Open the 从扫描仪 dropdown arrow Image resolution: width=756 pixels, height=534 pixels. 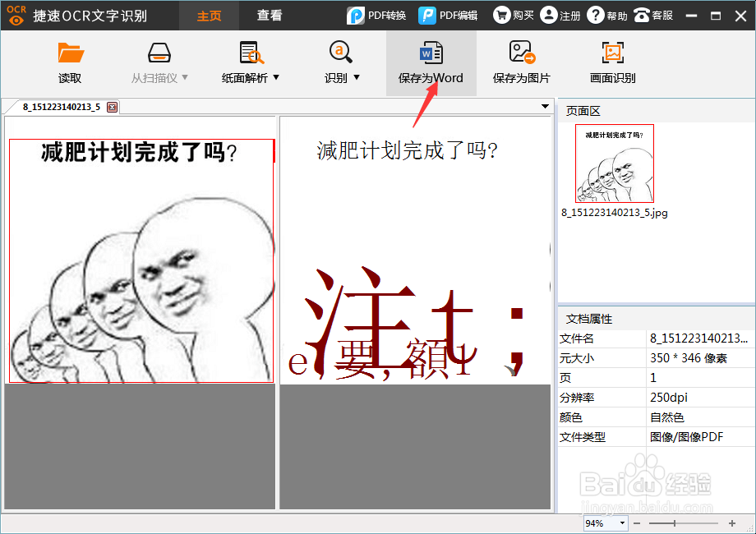coord(185,77)
